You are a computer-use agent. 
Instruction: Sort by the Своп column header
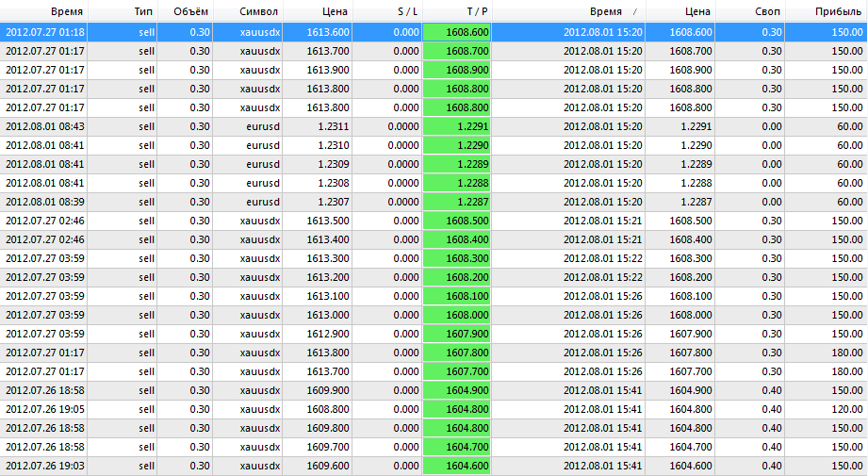749,11
